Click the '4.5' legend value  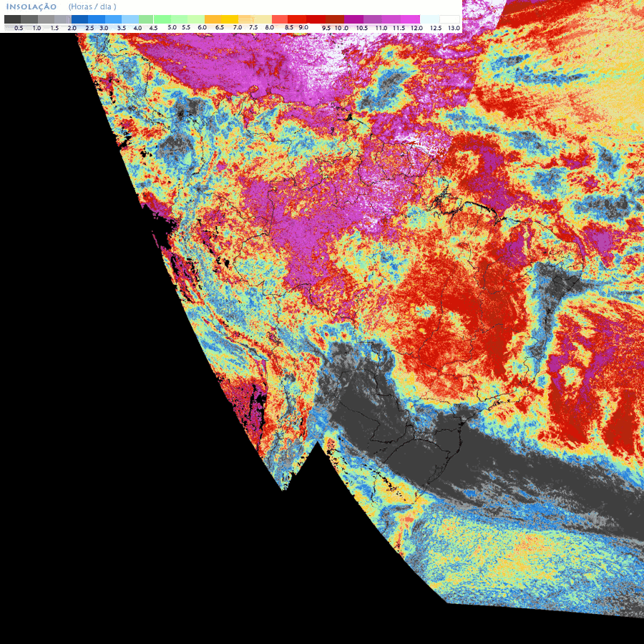point(153,29)
